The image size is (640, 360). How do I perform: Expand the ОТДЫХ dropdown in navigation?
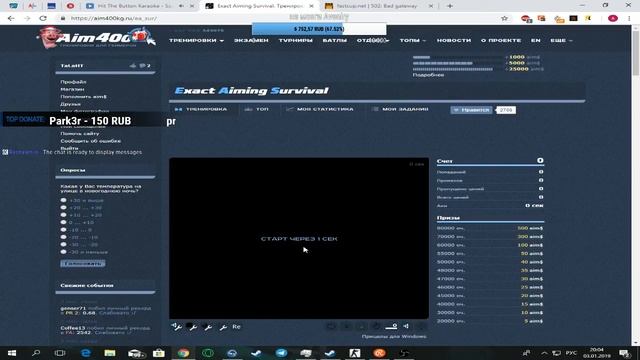tap(373, 40)
